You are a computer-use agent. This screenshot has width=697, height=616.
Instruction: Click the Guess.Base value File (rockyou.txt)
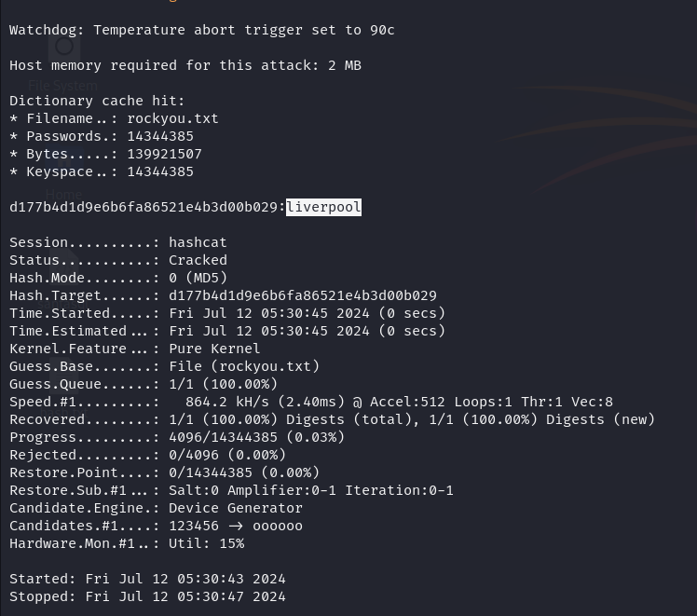[244, 366]
